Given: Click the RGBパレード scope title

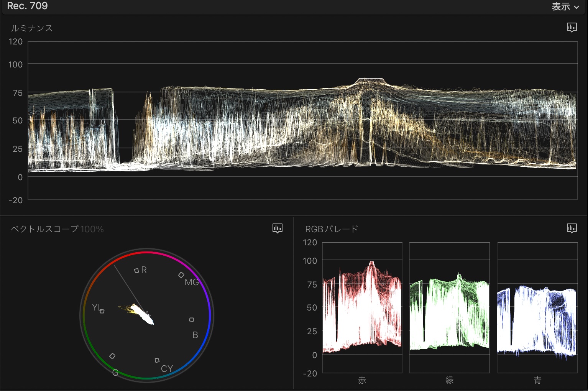Looking at the screenshot, I should [332, 229].
